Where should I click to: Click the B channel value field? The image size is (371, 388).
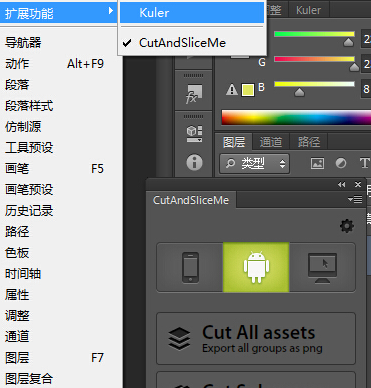click(x=366, y=89)
